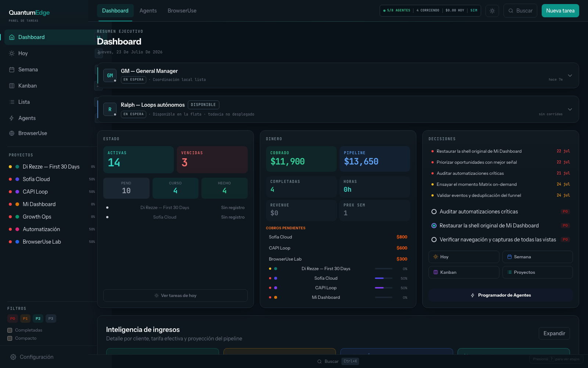
Task: Click the Agents lightning icon in sidebar
Action: 12,118
